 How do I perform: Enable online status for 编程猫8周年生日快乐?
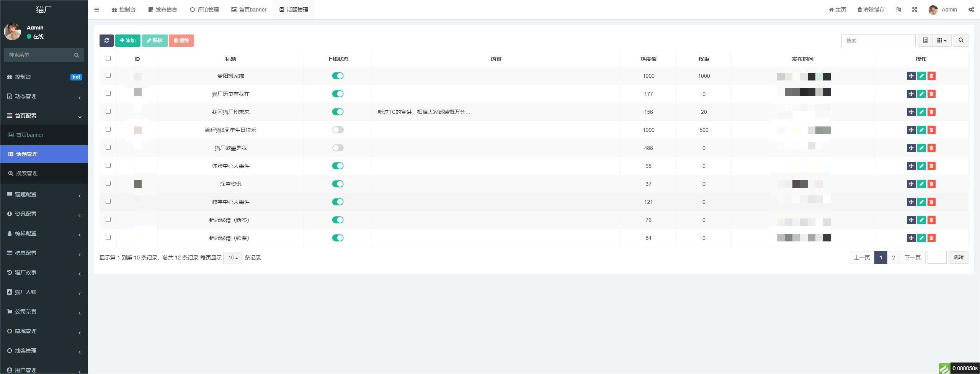(338, 130)
